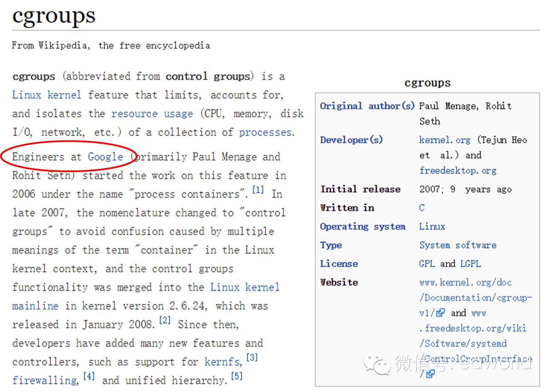Follow the Linux kernel mainline link
The height and width of the screenshot is (392, 550).
[245, 287]
